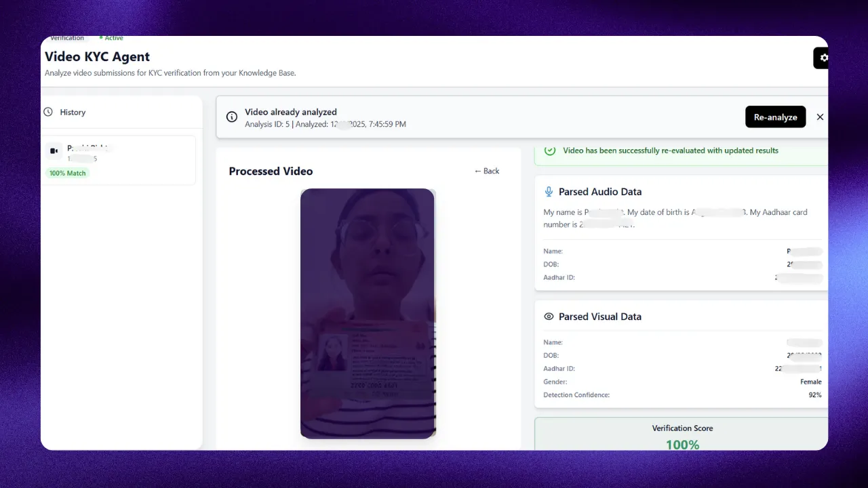
Task: Click the info icon on the analysis banner
Action: (231, 117)
